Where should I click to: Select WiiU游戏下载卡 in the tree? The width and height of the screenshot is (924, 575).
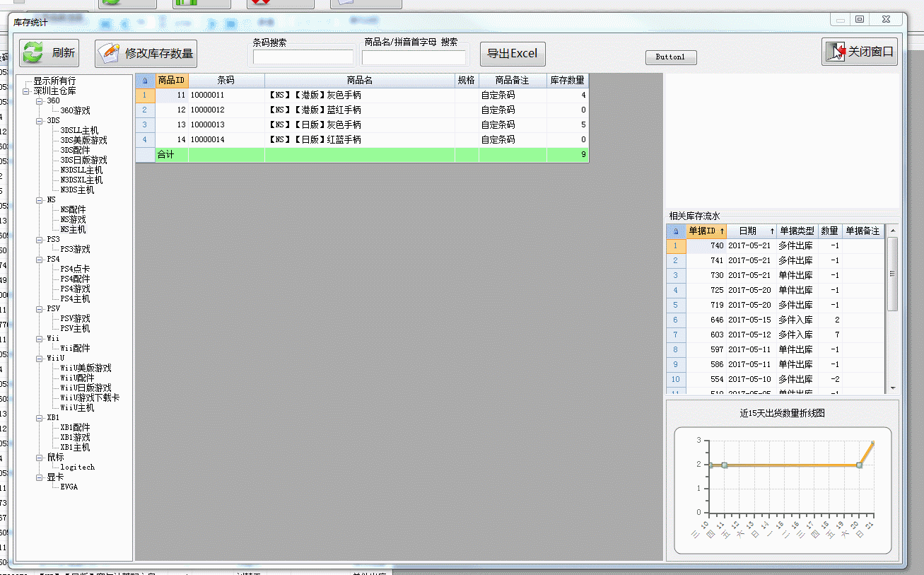[x=90, y=398]
